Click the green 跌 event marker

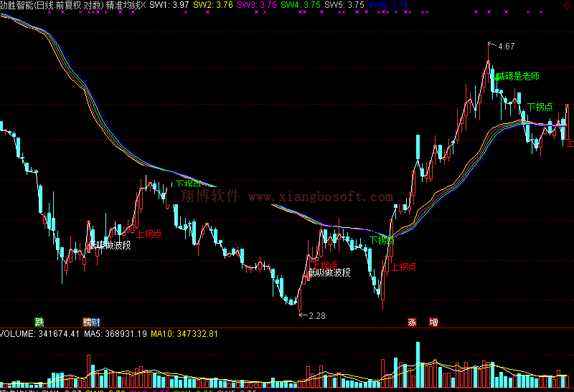[39, 322]
